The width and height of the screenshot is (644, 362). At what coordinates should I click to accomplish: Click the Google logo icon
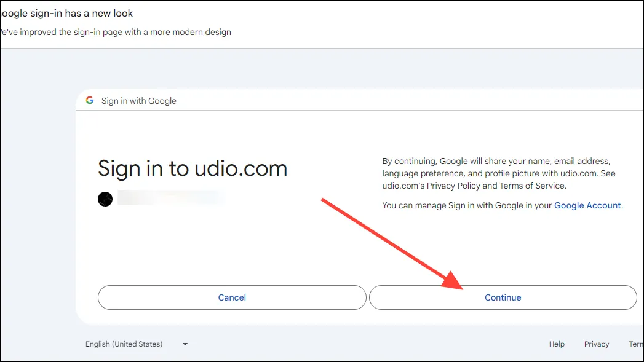point(90,101)
